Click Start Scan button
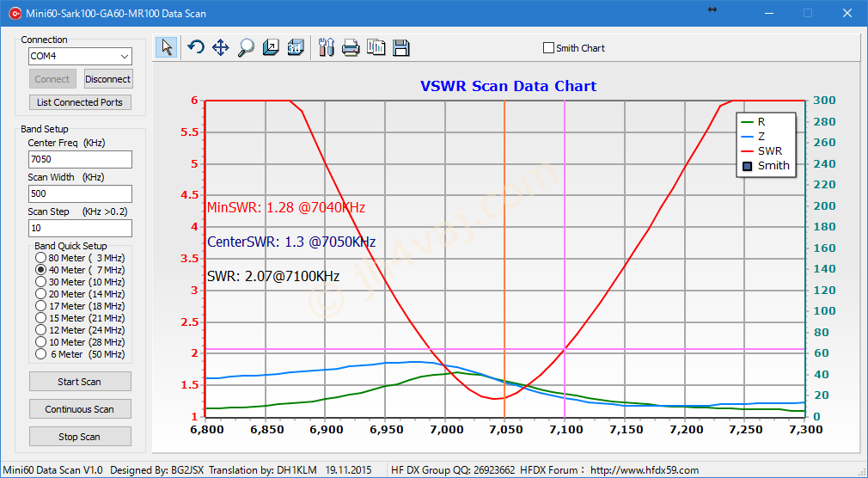The width and height of the screenshot is (868, 478). pyautogui.click(x=80, y=382)
